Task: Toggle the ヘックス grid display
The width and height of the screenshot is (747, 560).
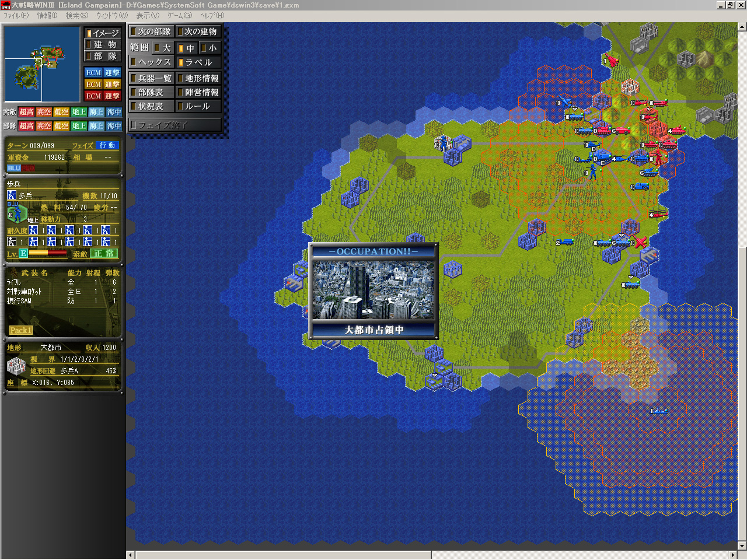Action: pyautogui.click(x=152, y=62)
